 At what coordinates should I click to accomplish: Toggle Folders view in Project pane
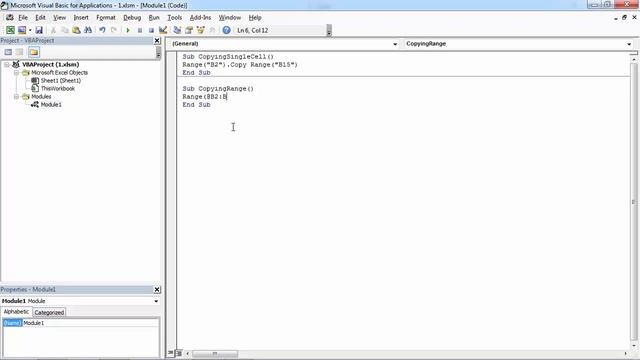tap(34, 52)
